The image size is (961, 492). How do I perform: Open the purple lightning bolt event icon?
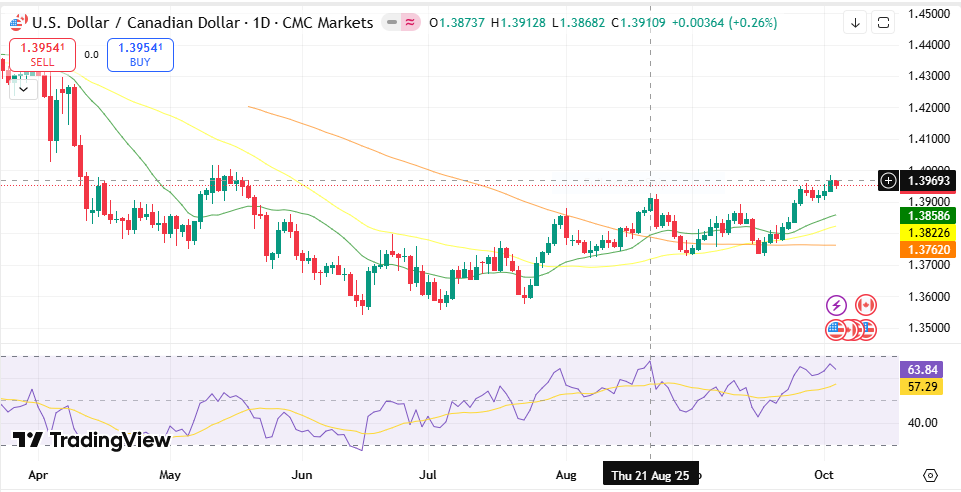[x=837, y=305]
